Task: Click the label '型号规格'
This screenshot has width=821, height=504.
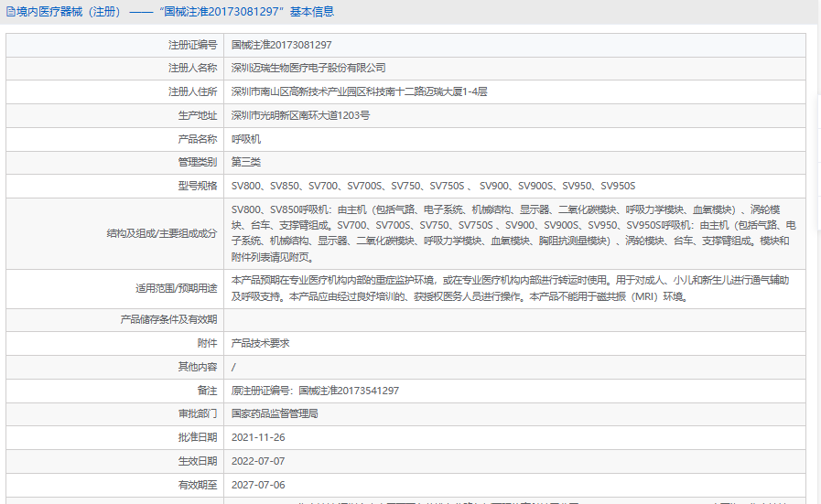Action: point(198,186)
